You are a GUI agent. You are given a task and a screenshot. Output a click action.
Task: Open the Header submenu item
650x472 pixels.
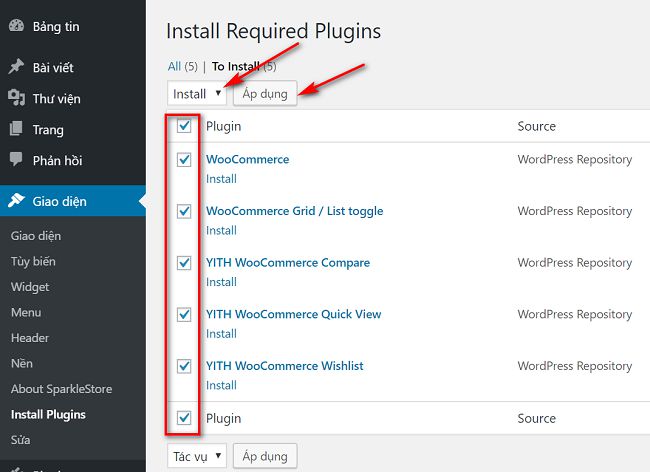pyautogui.click(x=30, y=338)
